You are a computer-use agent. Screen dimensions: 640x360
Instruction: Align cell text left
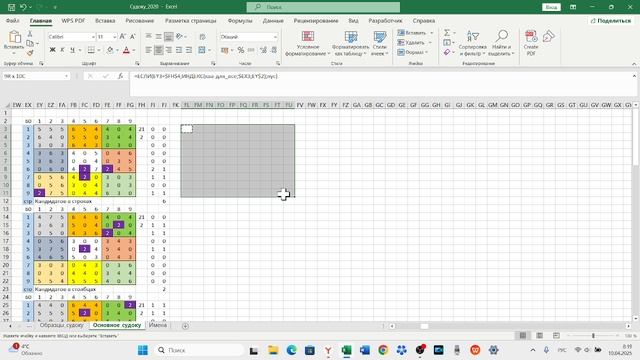coord(149,50)
